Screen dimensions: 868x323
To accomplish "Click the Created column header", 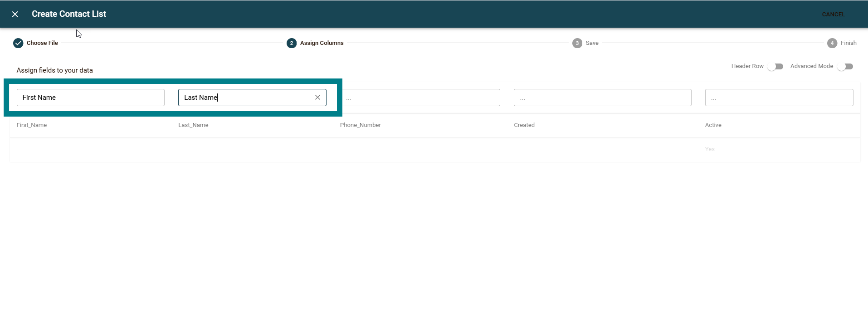I will (x=524, y=125).
